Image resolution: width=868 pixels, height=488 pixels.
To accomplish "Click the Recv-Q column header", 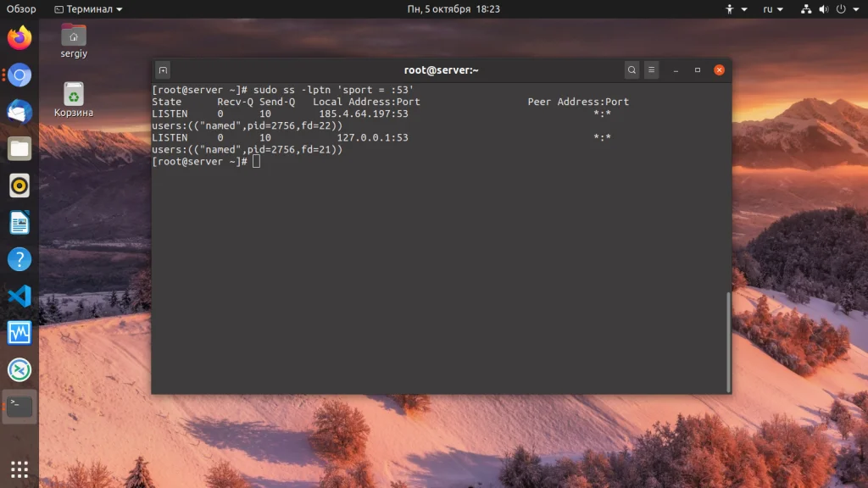I will pos(236,102).
